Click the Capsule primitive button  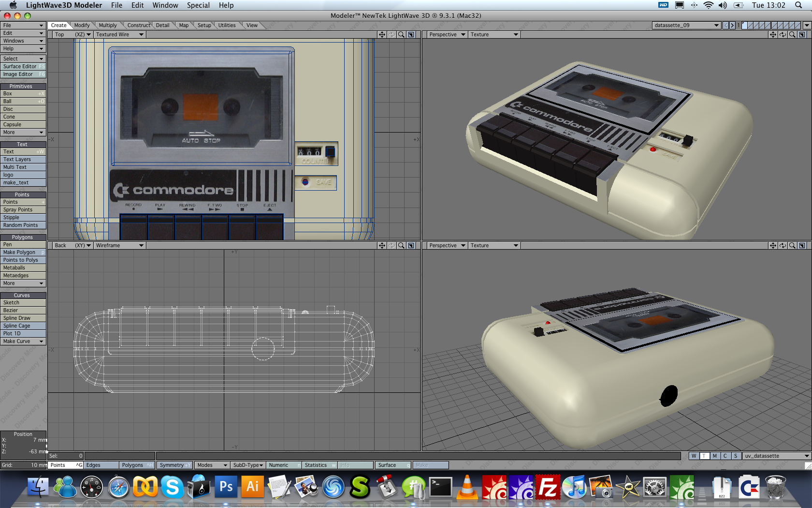click(23, 124)
